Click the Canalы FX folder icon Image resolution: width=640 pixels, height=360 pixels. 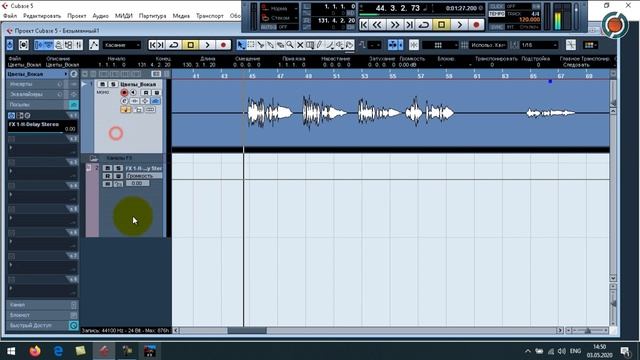tap(94, 158)
